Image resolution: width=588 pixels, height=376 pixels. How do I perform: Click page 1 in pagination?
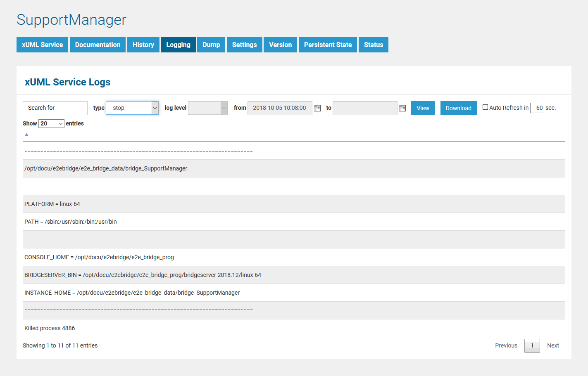(x=532, y=346)
